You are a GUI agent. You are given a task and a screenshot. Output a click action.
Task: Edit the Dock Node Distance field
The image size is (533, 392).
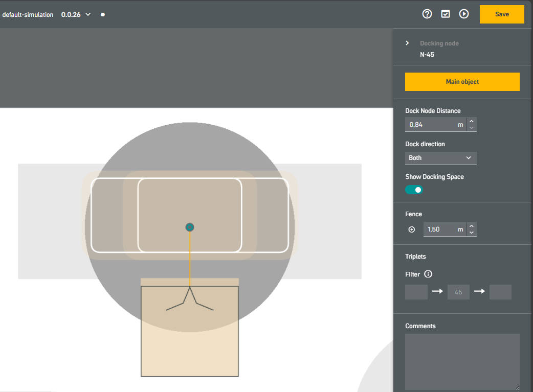click(x=436, y=125)
